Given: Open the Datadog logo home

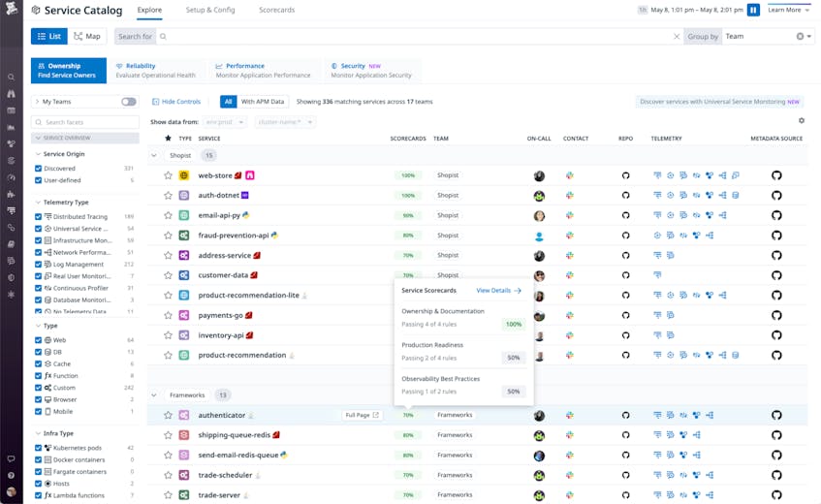Looking at the screenshot, I should click(x=11, y=9).
